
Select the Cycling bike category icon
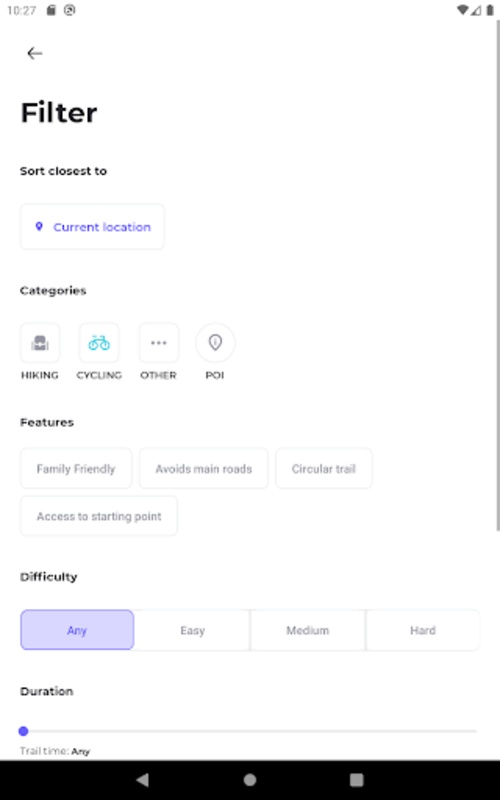click(x=99, y=343)
